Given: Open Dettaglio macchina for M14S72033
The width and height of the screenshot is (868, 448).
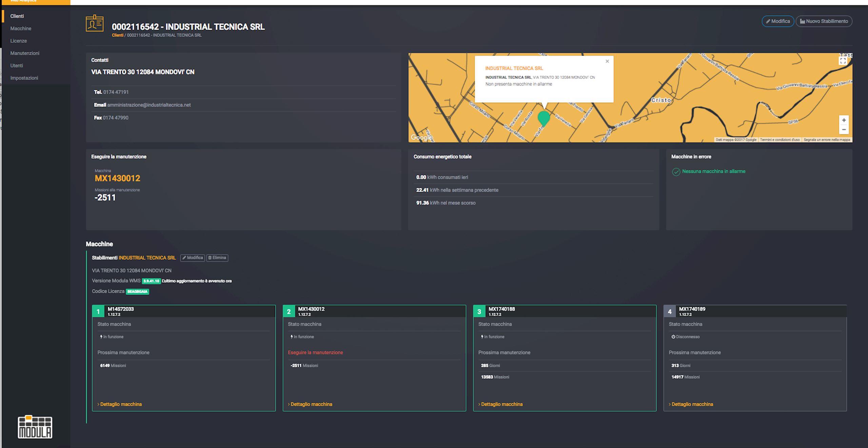Looking at the screenshot, I should pos(120,404).
